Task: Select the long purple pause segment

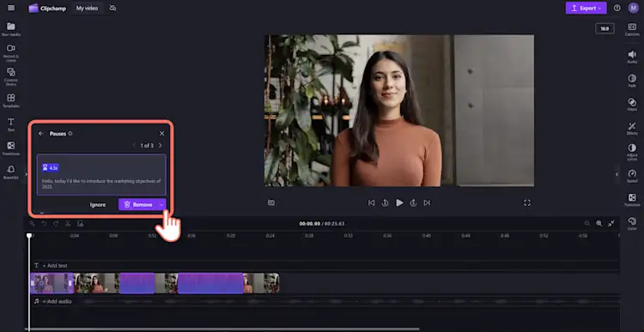Action: pos(210,283)
